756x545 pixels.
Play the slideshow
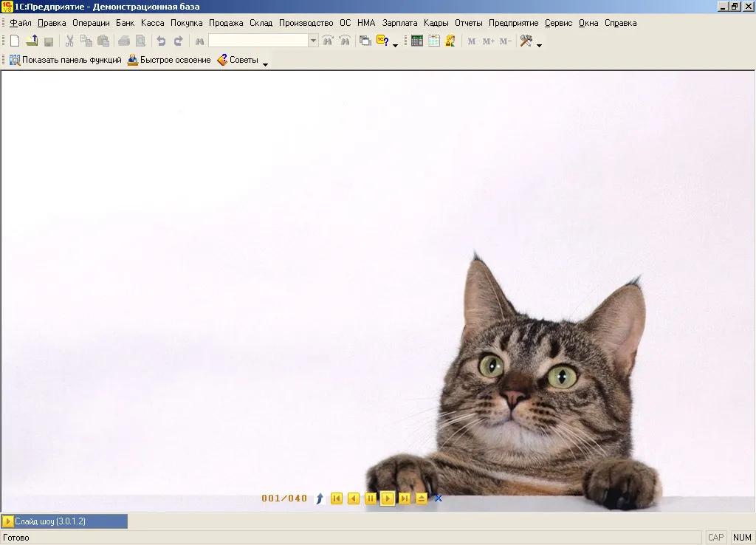(387, 498)
